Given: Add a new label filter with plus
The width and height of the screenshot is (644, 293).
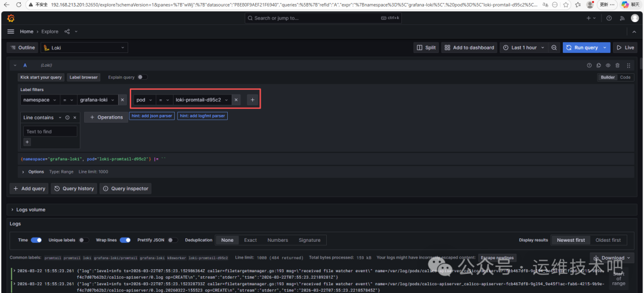Looking at the screenshot, I should (x=253, y=99).
